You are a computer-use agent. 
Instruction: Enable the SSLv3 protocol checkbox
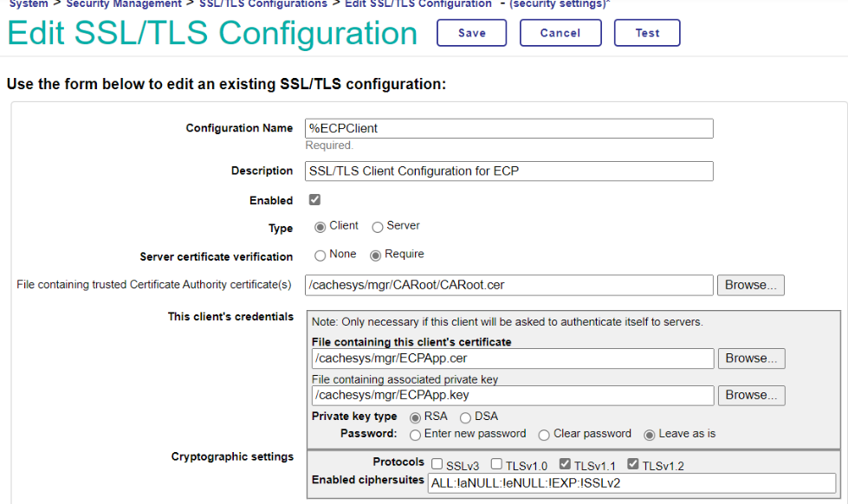point(437,465)
